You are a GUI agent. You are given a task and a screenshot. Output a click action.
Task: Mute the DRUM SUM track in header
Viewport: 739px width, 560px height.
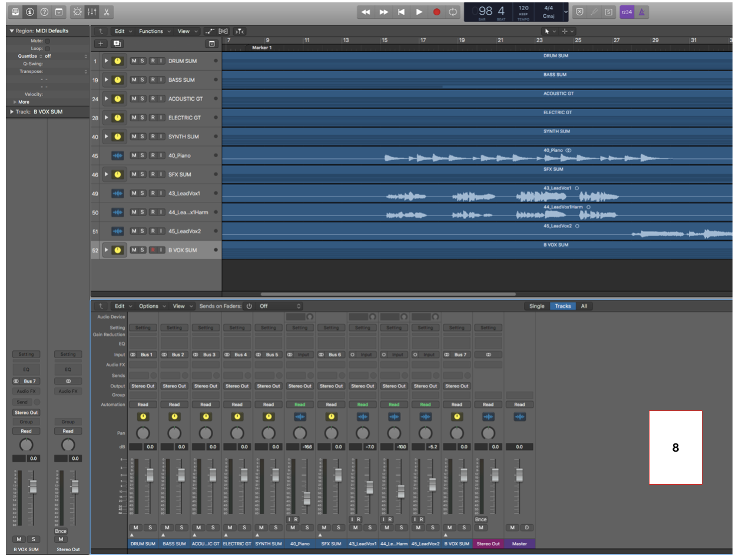pos(134,61)
